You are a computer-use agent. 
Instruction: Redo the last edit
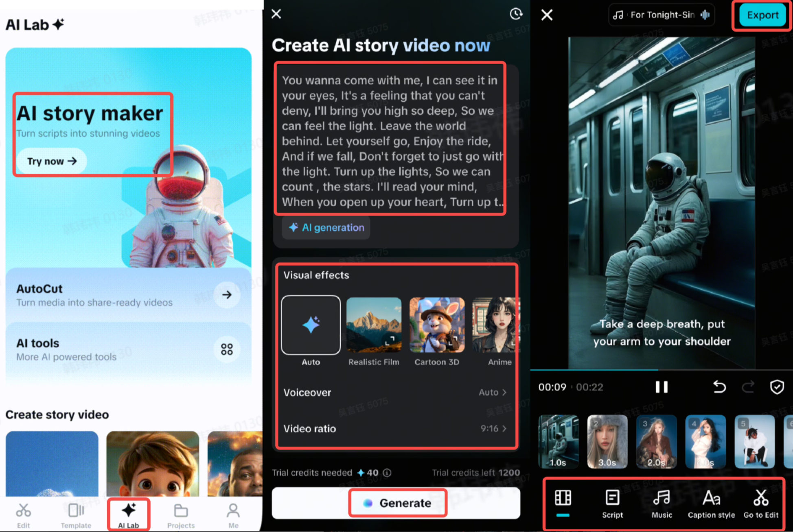click(748, 387)
